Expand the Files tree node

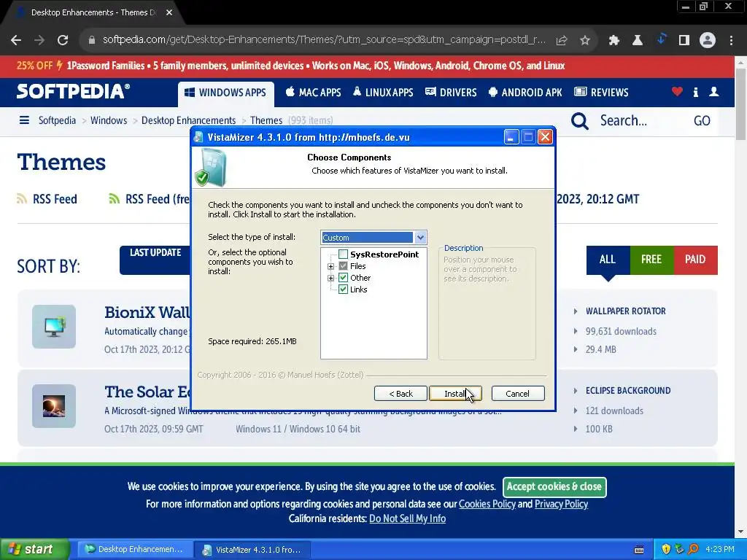coord(330,266)
